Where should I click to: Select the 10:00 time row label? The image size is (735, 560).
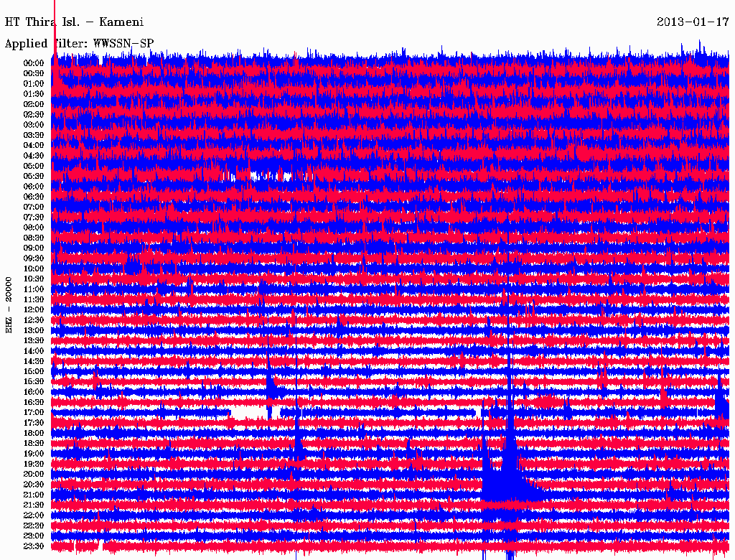pyautogui.click(x=34, y=269)
